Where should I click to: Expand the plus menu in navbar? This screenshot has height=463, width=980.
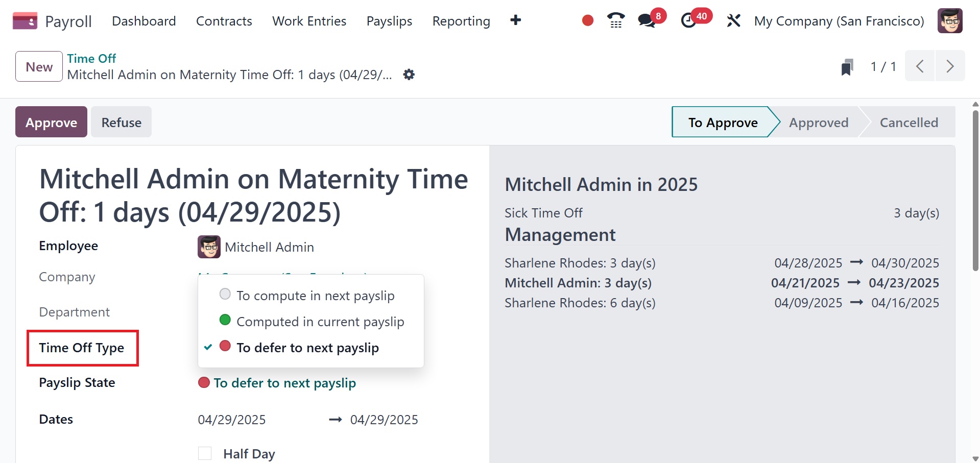tap(516, 20)
